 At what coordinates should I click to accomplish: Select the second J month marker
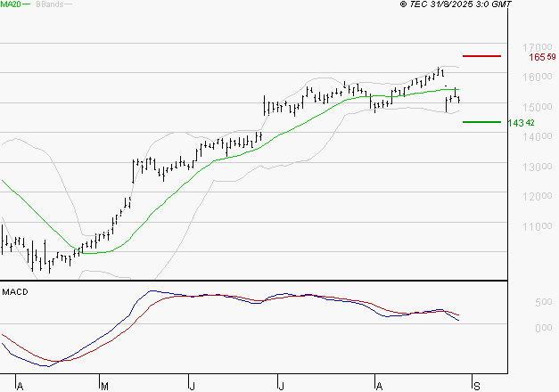click(x=281, y=386)
